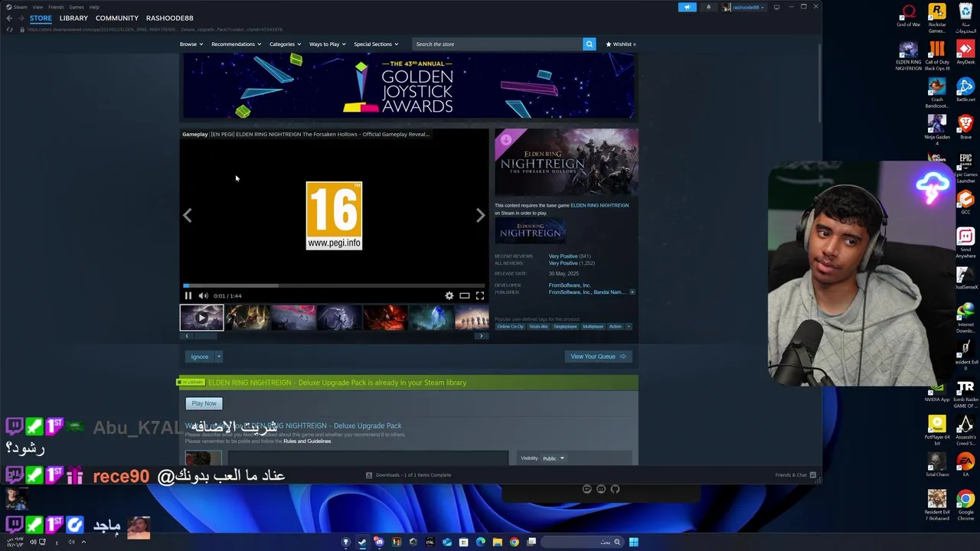Switch to the STORE tab
The width and height of the screenshot is (980, 551).
41,18
